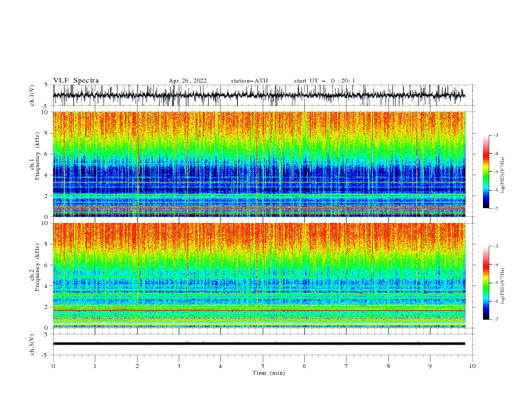Click time axis tick label "0"

(53, 366)
